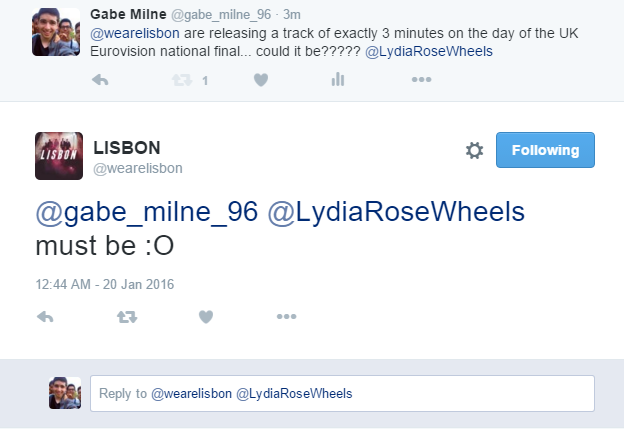Click the Reply to @wearelisbon text box
Screen dimensions: 624x429
pyautogui.click(x=342, y=393)
